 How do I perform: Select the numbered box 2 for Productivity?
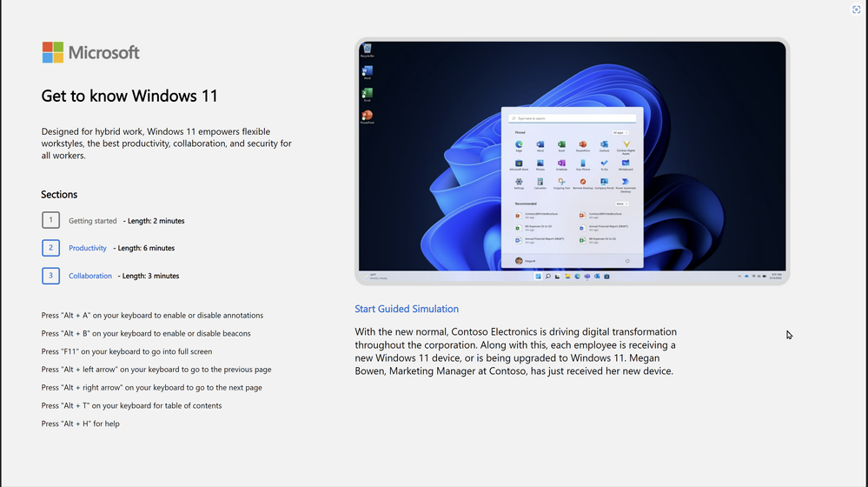click(51, 248)
